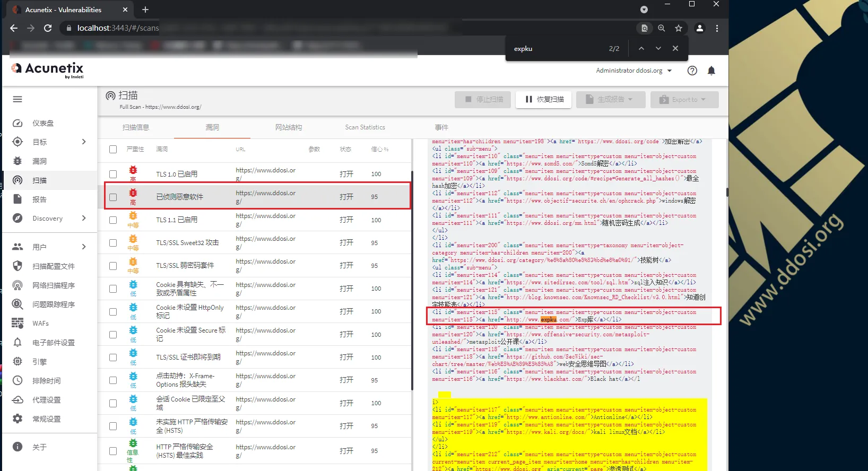Open the HTTP 严格传输安全 (HSTS) 最佳实践 row
The image size is (868, 471).
(255, 451)
